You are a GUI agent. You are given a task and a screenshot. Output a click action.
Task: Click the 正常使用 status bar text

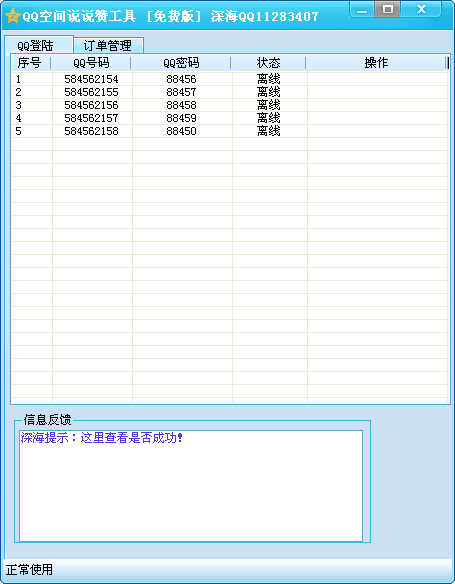[x=29, y=569]
